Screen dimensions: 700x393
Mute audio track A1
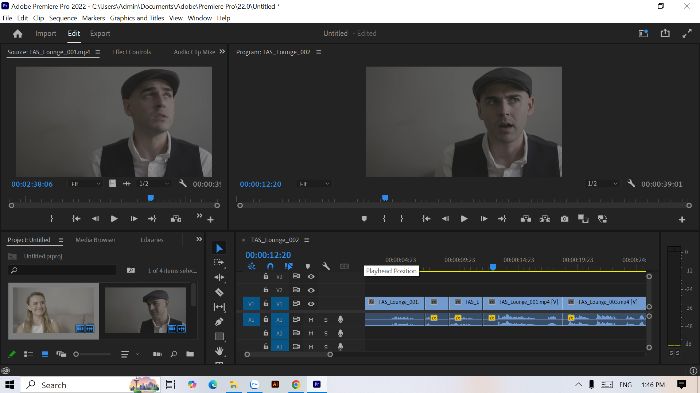coord(311,320)
